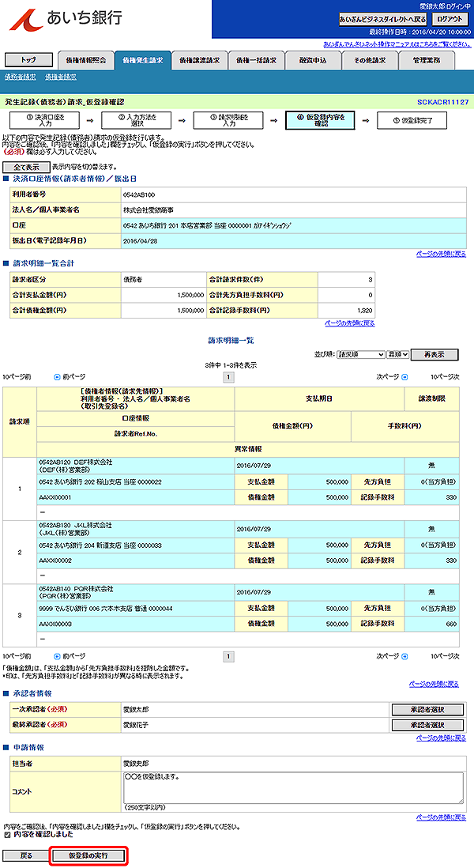Click the 次ページ arrow icon above the table
This screenshot has height=868, width=474.
coord(404,377)
